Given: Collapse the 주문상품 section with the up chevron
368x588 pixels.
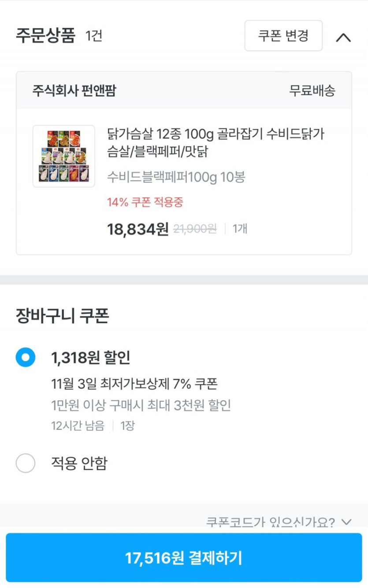Looking at the screenshot, I should 343,37.
